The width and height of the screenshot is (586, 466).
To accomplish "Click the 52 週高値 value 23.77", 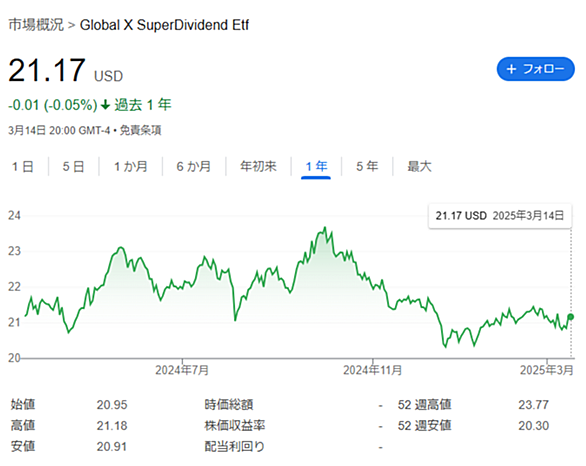I will click(x=533, y=405).
